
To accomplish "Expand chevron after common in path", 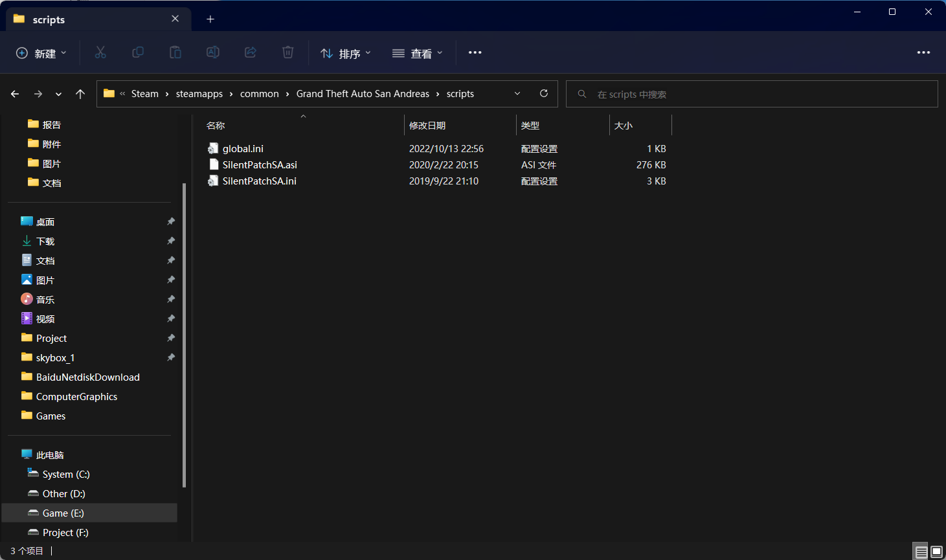I will [x=287, y=94].
